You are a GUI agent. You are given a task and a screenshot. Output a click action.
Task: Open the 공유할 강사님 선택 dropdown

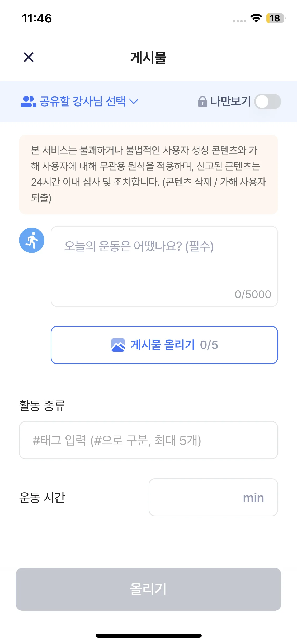[82, 102]
